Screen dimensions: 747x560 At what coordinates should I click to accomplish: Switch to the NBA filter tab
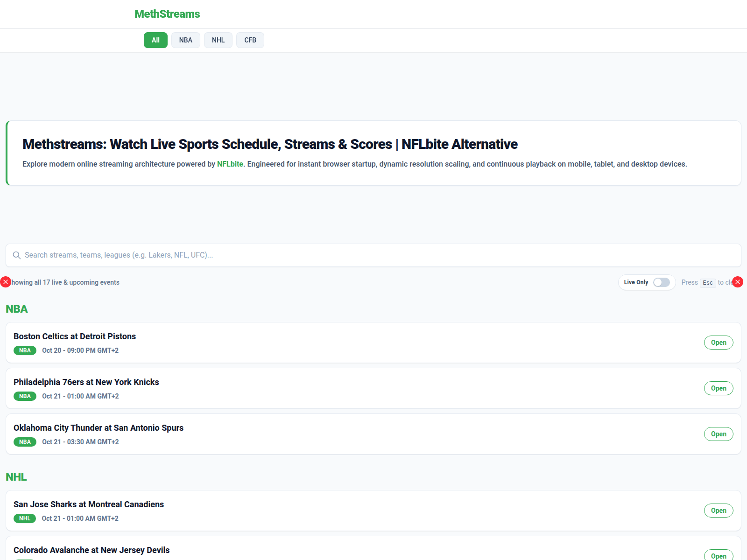(x=186, y=40)
